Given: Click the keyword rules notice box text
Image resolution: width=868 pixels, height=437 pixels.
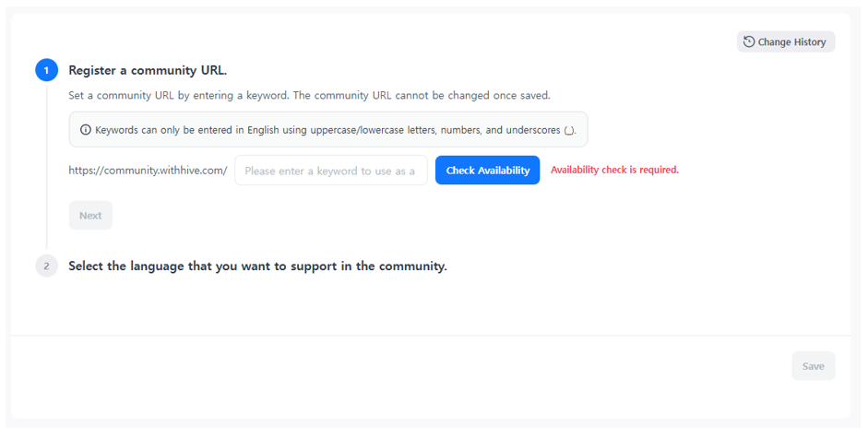Looking at the screenshot, I should [x=336, y=130].
